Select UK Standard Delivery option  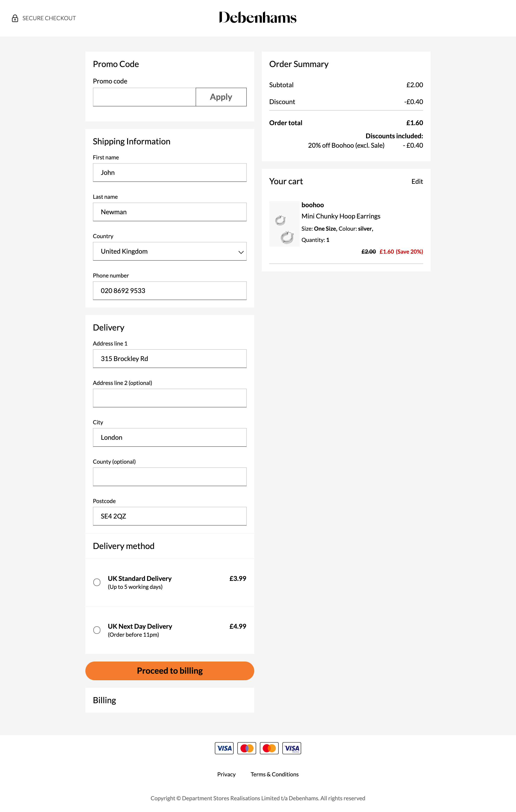tap(97, 582)
